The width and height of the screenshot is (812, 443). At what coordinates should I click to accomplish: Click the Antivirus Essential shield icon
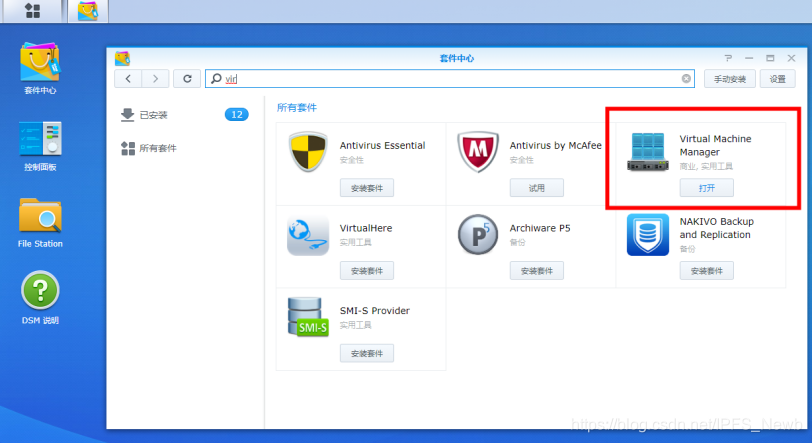(308, 151)
